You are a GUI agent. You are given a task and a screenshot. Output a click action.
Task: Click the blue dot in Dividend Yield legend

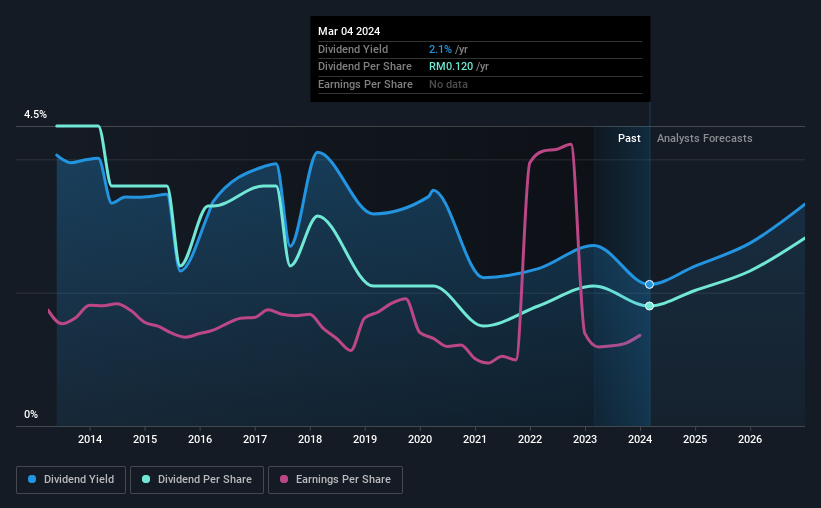point(32,479)
